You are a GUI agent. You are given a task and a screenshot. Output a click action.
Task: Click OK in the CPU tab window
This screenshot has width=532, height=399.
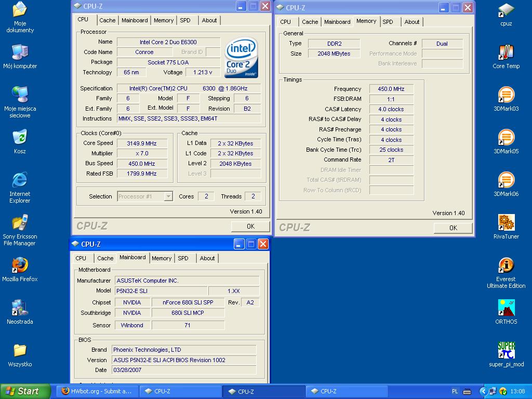click(250, 227)
